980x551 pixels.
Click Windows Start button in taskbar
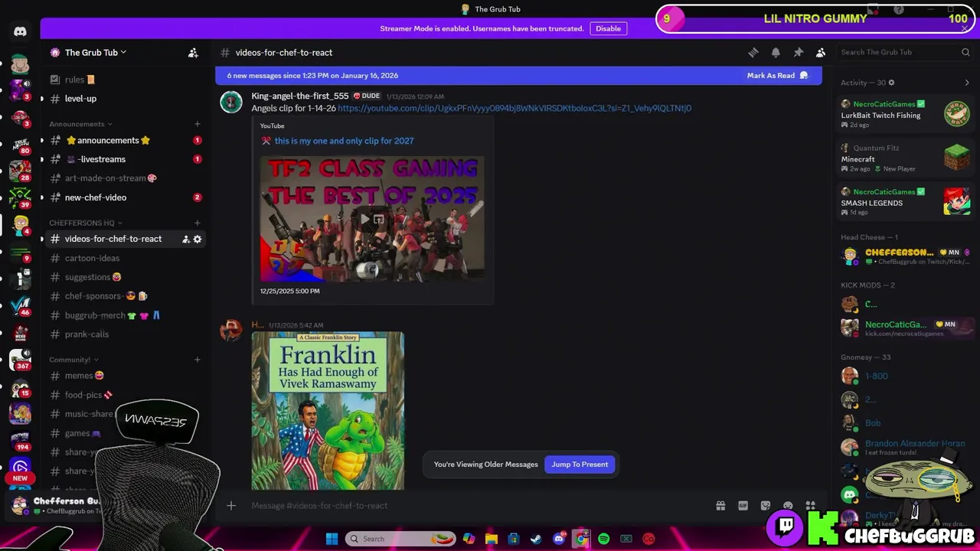(x=332, y=539)
